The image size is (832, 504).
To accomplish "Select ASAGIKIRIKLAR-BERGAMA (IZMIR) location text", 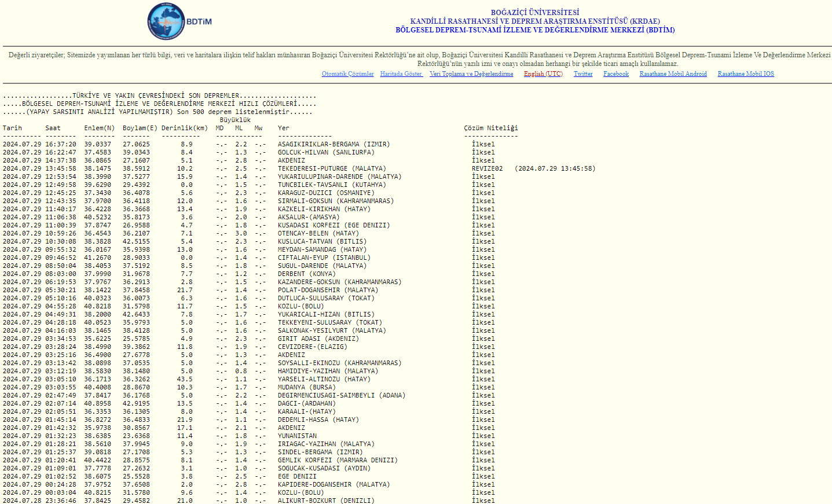I will (x=333, y=145).
